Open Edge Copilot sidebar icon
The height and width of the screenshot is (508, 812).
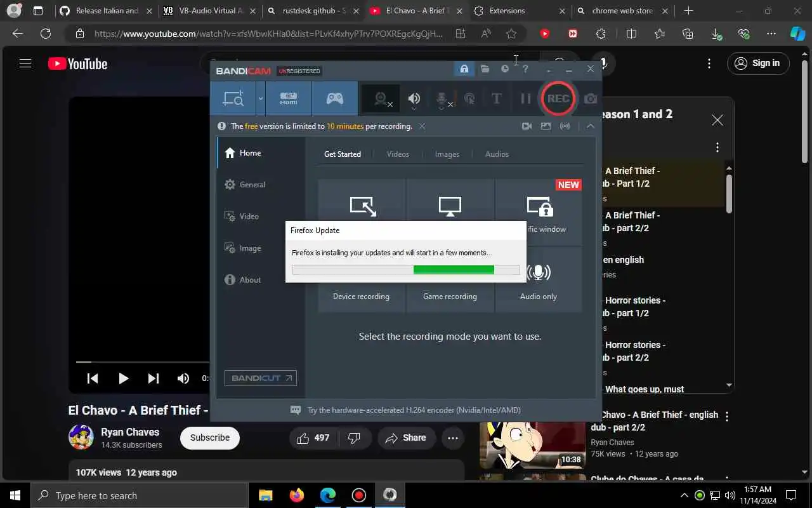click(x=797, y=34)
